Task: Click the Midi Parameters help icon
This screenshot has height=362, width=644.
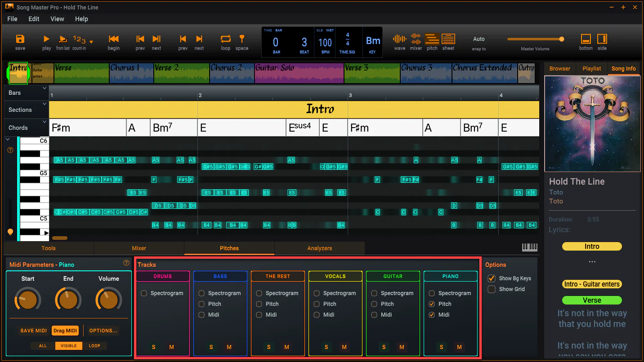Action: click(x=126, y=263)
